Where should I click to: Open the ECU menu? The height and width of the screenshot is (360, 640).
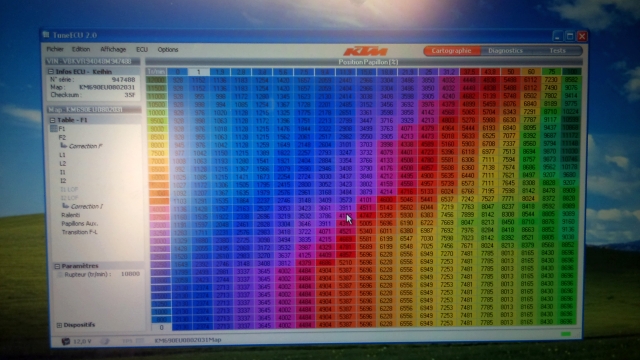pyautogui.click(x=142, y=49)
